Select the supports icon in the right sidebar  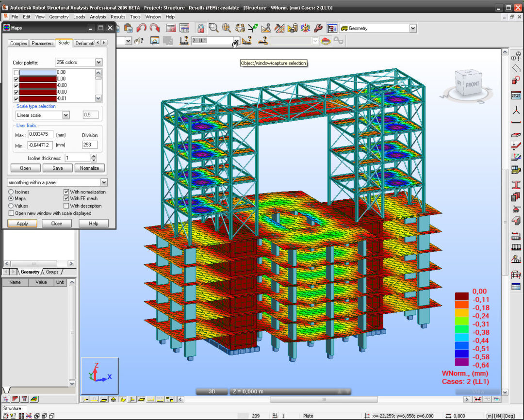(x=516, y=208)
